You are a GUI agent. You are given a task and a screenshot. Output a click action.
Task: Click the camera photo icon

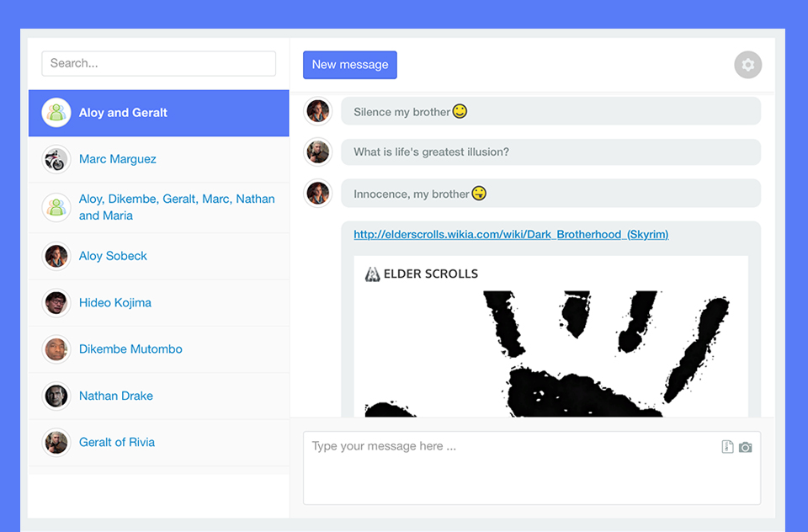coord(745,447)
